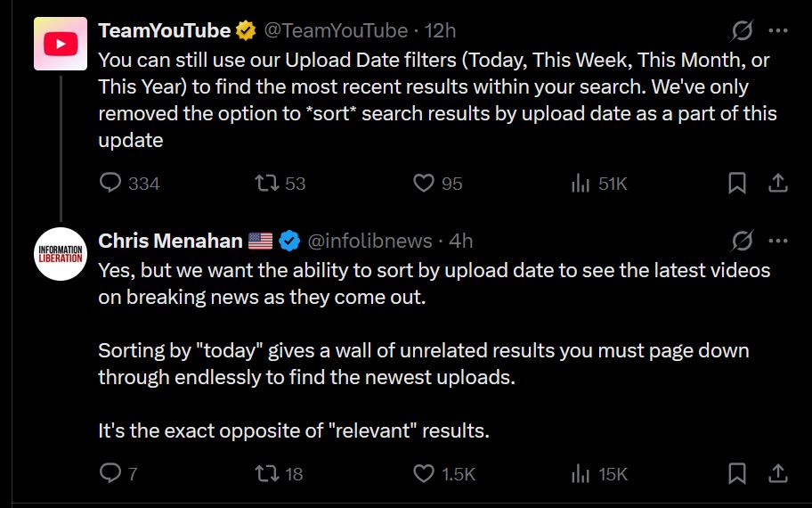
Task: Visit the @infolibnews handle link
Action: pyautogui.click(x=369, y=241)
